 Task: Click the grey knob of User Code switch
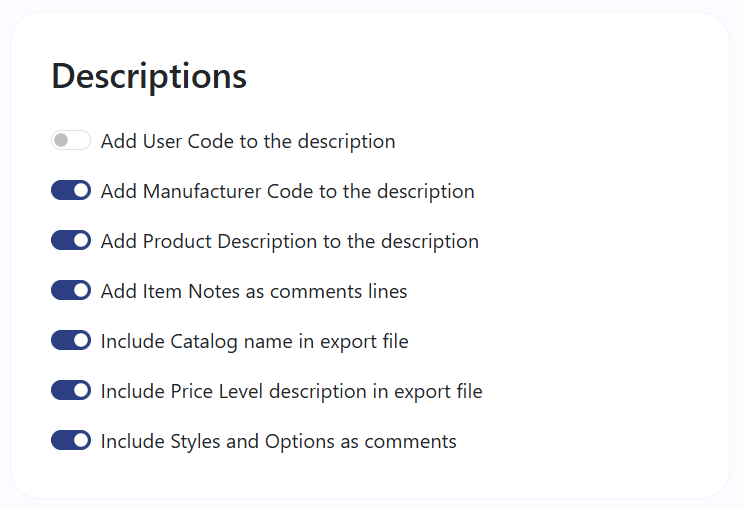click(x=62, y=141)
